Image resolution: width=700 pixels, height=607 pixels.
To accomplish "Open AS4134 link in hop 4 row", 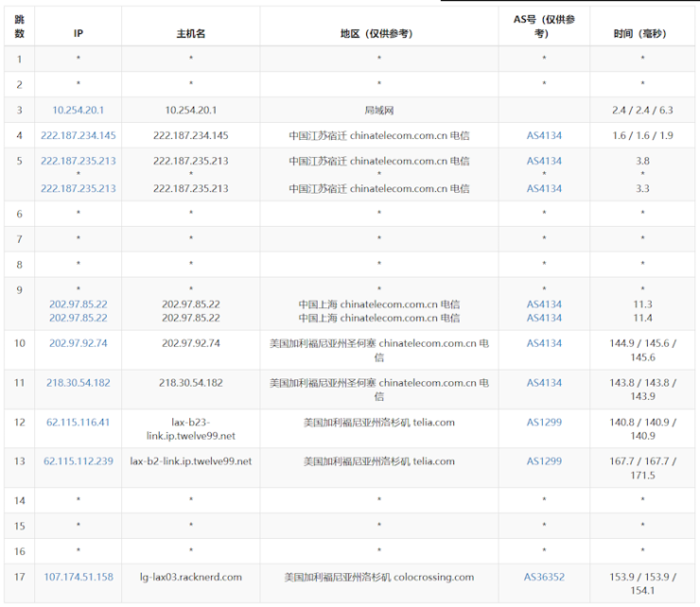I will [x=544, y=136].
